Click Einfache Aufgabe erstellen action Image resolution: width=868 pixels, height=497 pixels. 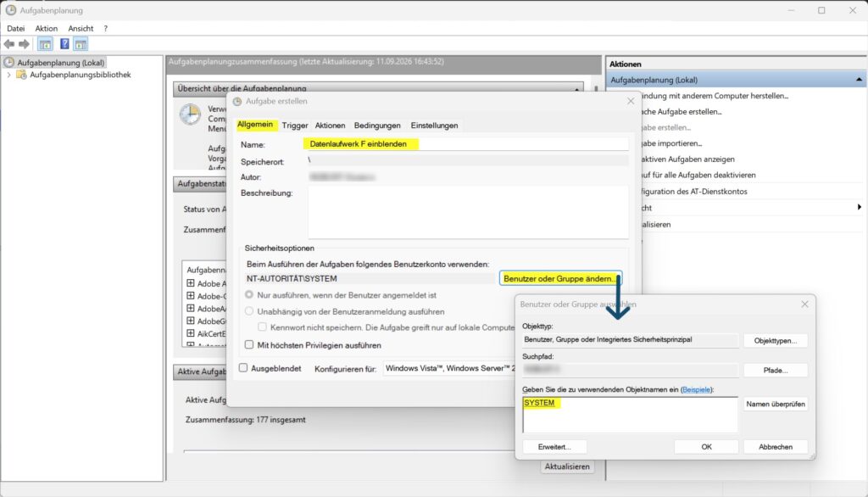[682, 111]
